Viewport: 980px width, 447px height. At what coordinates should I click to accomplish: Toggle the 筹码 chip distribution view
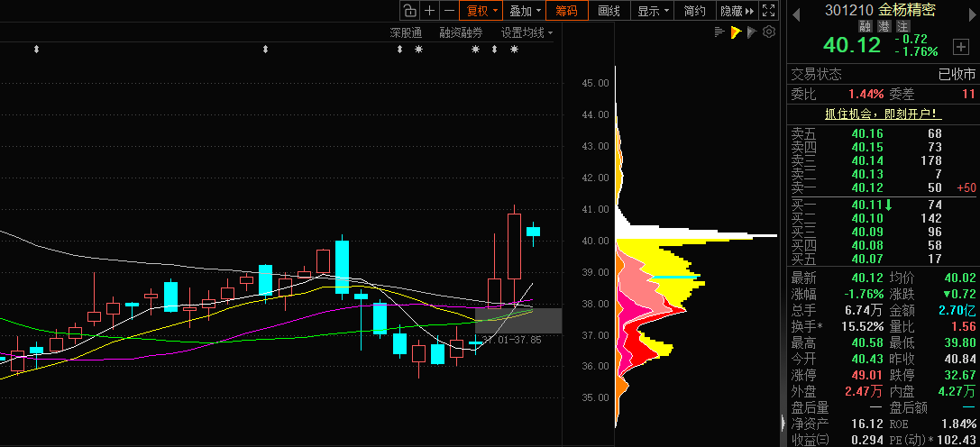tap(567, 11)
